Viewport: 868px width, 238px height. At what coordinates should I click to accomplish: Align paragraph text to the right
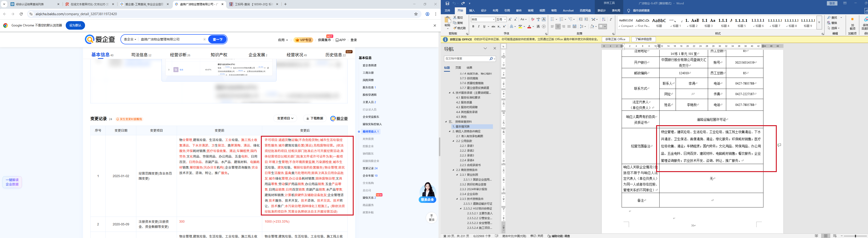[x=563, y=27]
